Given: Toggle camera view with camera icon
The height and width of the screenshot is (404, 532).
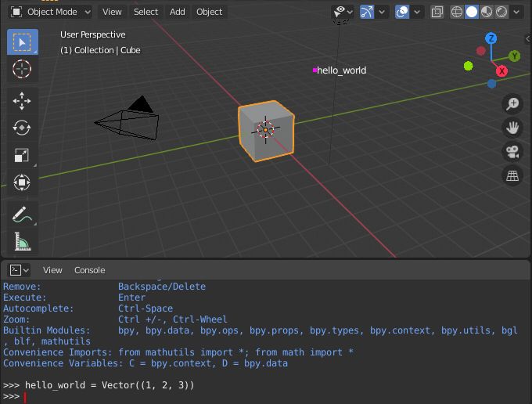Looking at the screenshot, I should [512, 152].
